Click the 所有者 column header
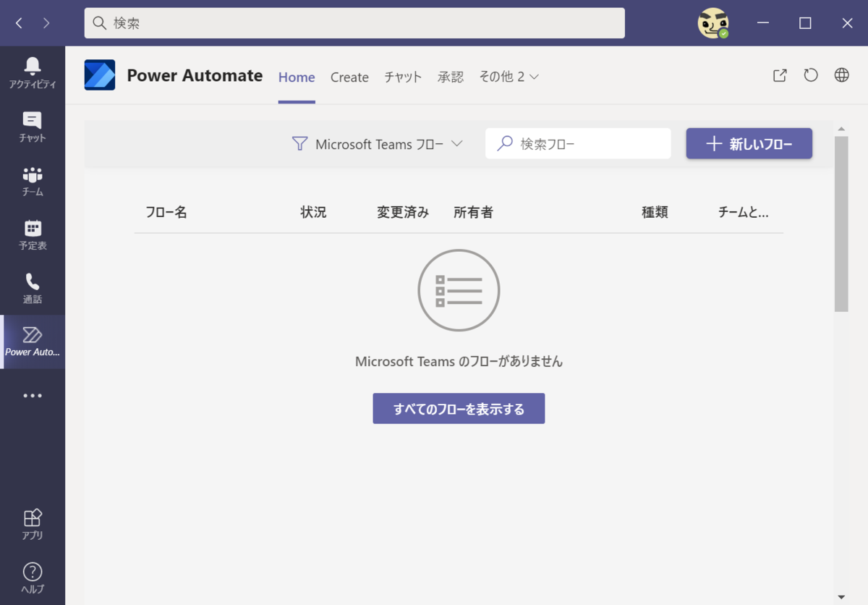868x605 pixels. point(473,212)
